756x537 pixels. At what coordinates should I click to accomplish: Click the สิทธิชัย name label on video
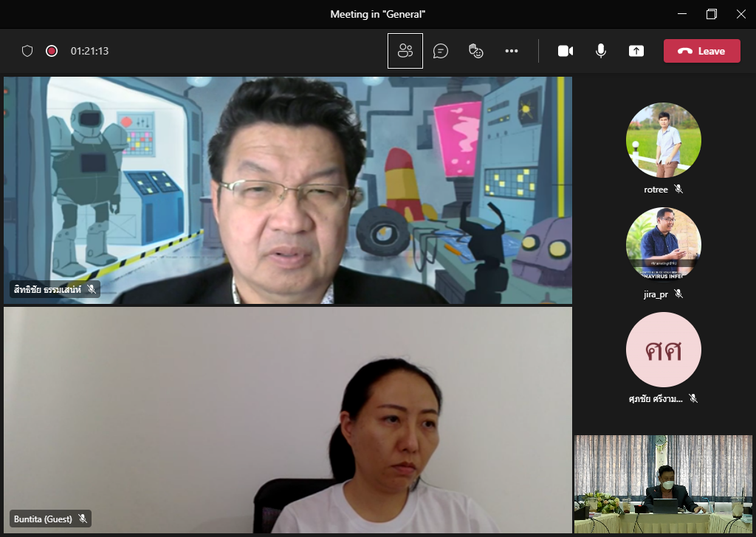[47, 289]
